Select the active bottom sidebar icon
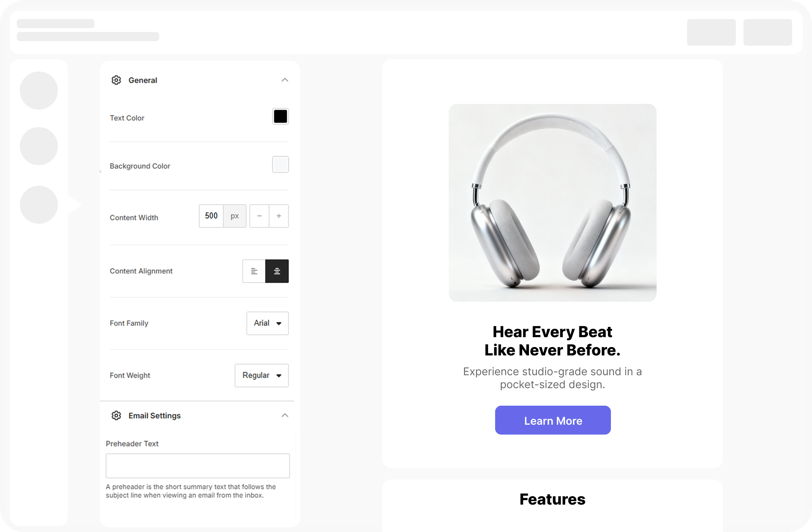 point(38,204)
